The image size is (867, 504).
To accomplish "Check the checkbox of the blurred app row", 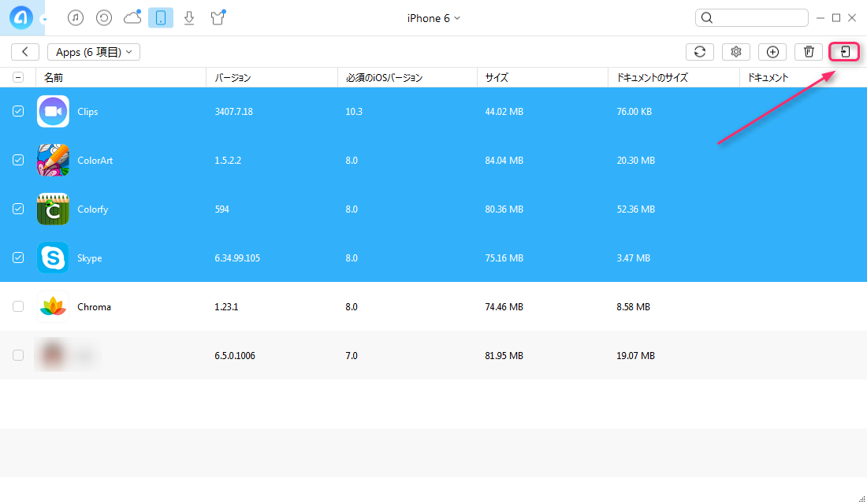I will pyautogui.click(x=18, y=355).
